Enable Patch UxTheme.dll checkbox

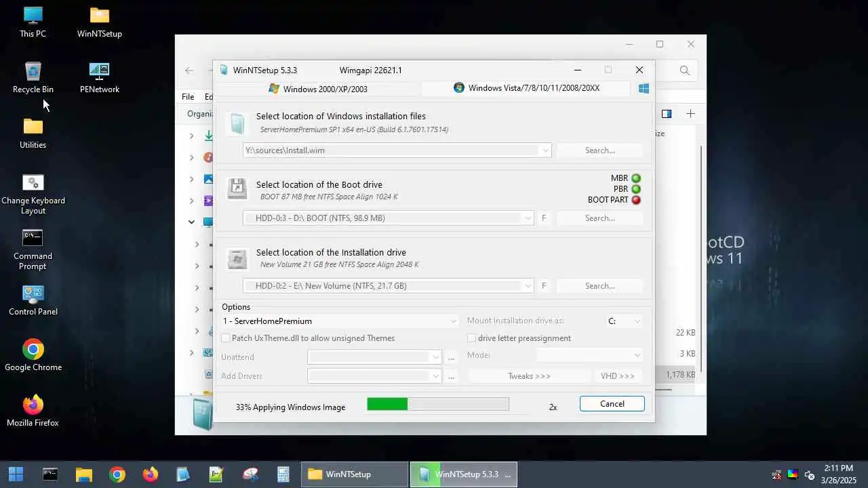click(226, 338)
